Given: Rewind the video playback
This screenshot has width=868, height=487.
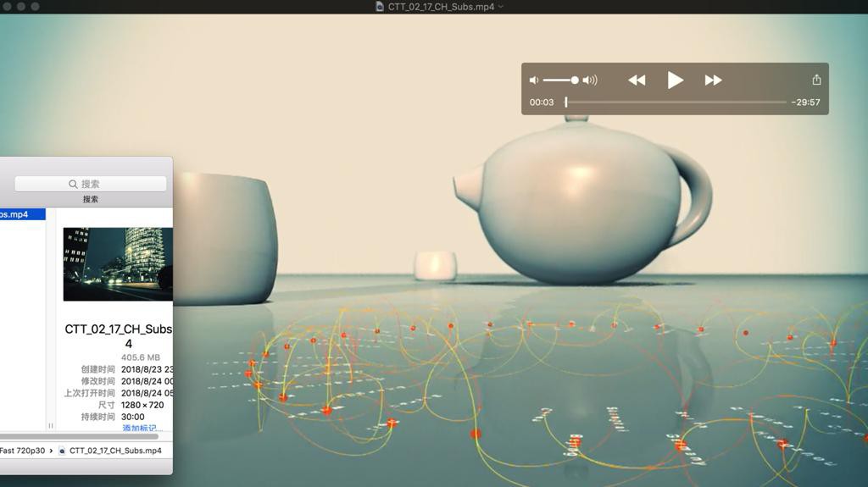Looking at the screenshot, I should [x=637, y=80].
